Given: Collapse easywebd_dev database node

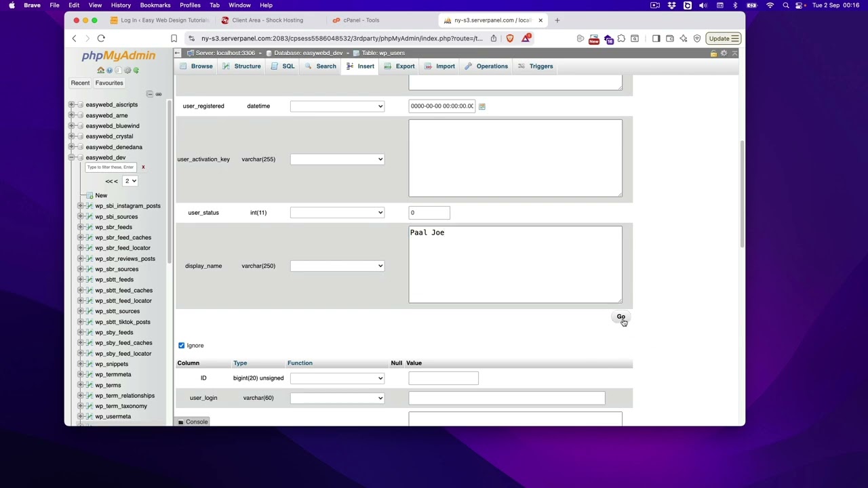Looking at the screenshot, I should tap(71, 158).
